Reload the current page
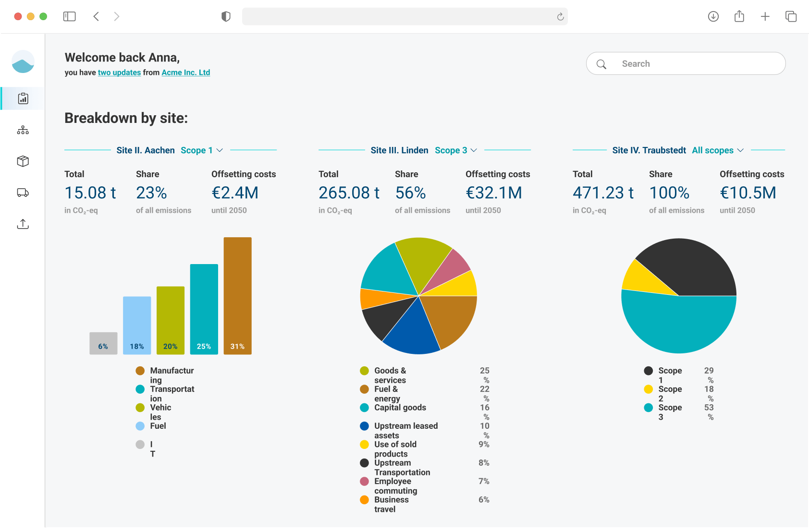Image resolution: width=809 pixels, height=532 pixels. (x=560, y=17)
